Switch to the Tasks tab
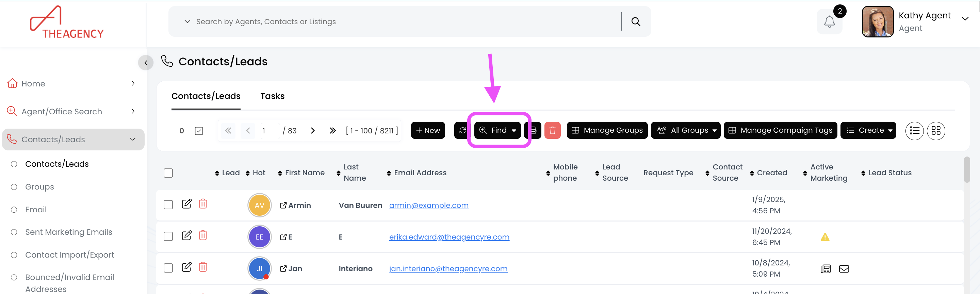 [272, 96]
